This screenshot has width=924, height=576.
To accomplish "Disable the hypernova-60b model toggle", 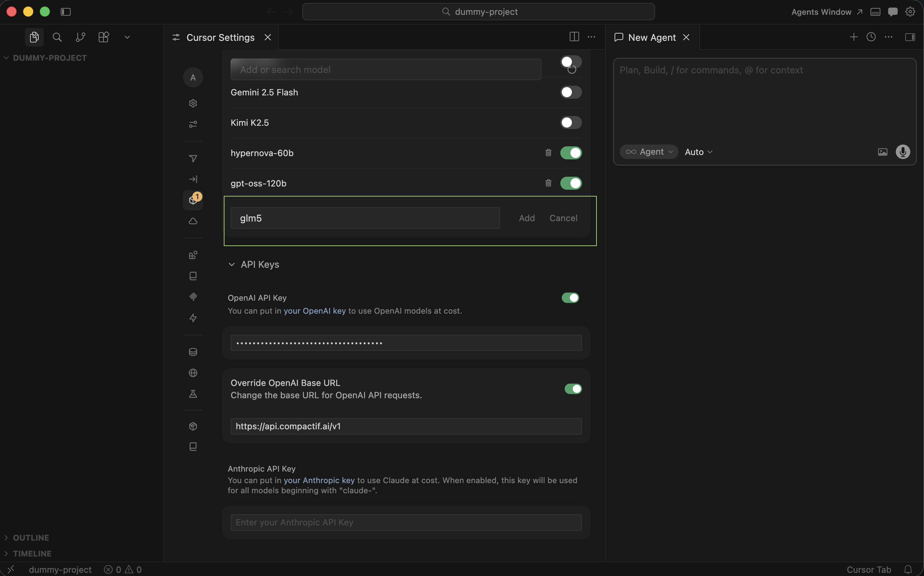I will pyautogui.click(x=571, y=153).
